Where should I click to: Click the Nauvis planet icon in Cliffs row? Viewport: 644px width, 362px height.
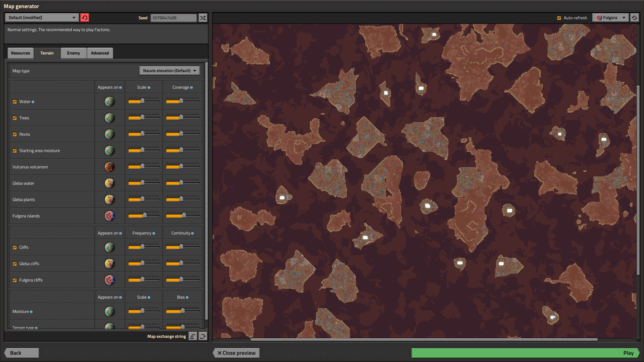(x=109, y=247)
